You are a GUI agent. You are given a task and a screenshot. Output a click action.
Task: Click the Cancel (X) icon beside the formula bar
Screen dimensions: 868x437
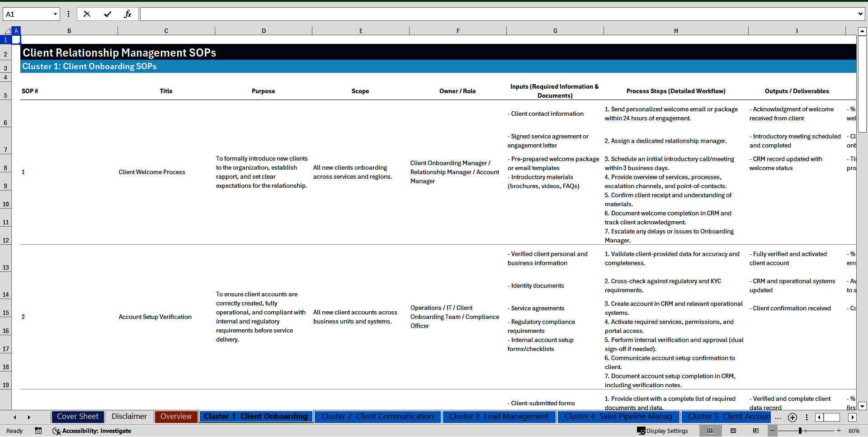[x=87, y=14]
